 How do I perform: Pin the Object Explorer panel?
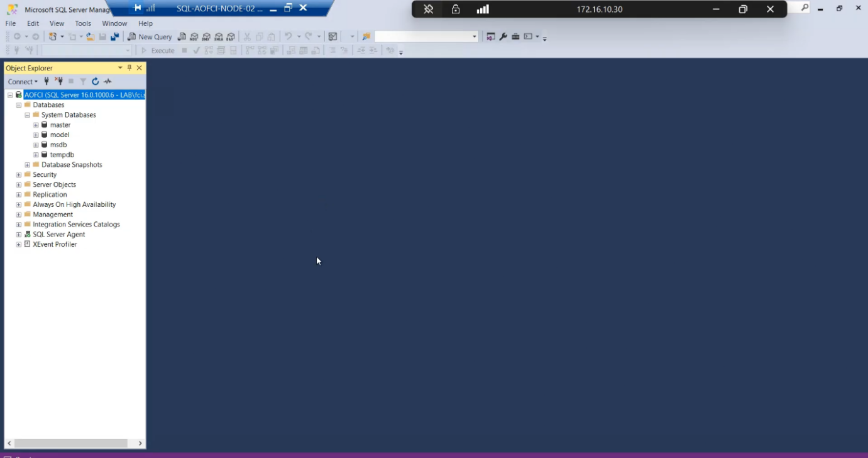(x=129, y=68)
